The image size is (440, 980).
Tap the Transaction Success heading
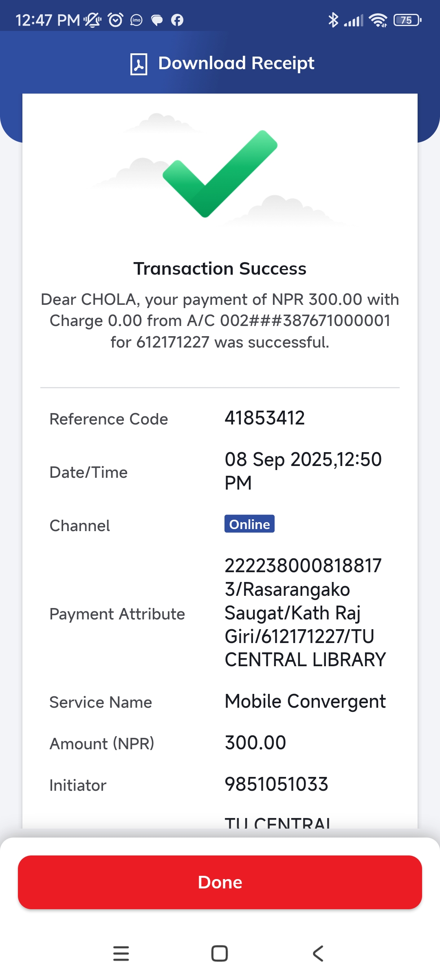[220, 269]
